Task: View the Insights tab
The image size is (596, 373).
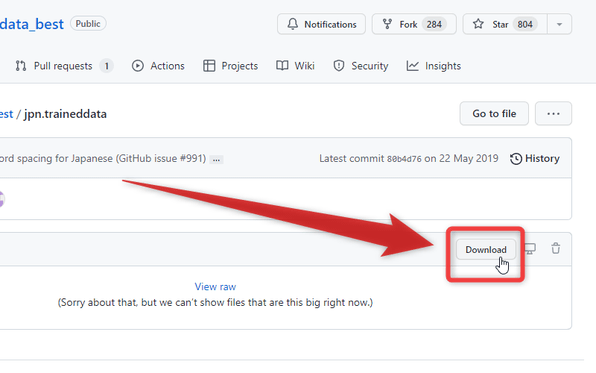Action: point(434,66)
